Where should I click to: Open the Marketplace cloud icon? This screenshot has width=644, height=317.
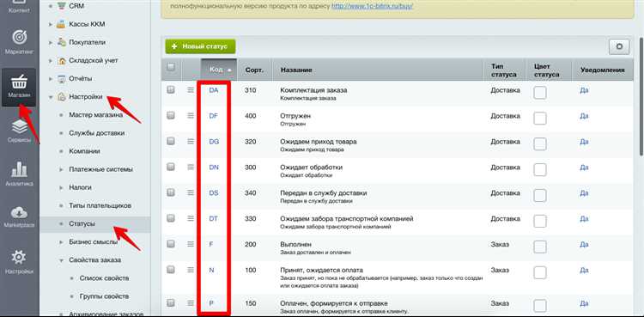19,212
